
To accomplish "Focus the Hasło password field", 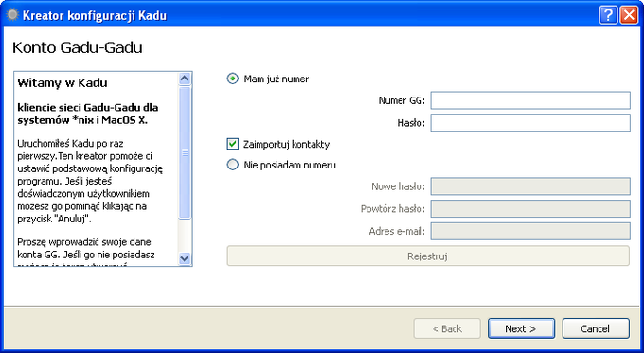I will point(530,123).
